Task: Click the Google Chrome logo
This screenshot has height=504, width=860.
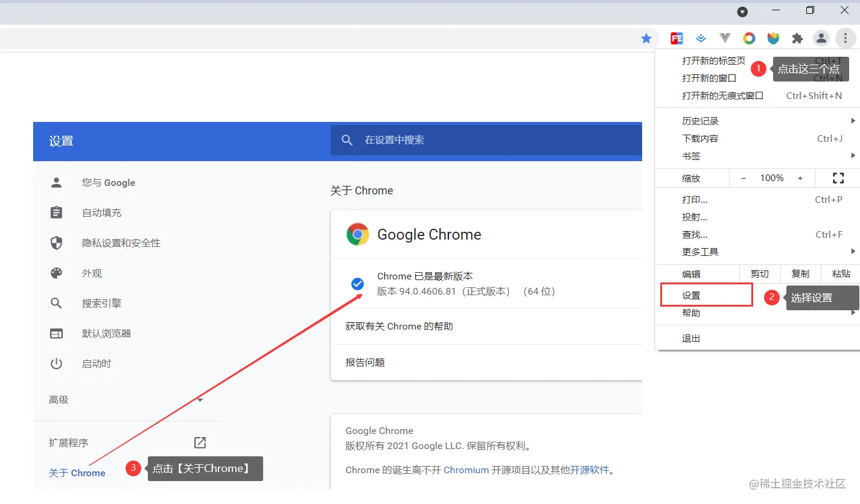Action: coord(357,234)
